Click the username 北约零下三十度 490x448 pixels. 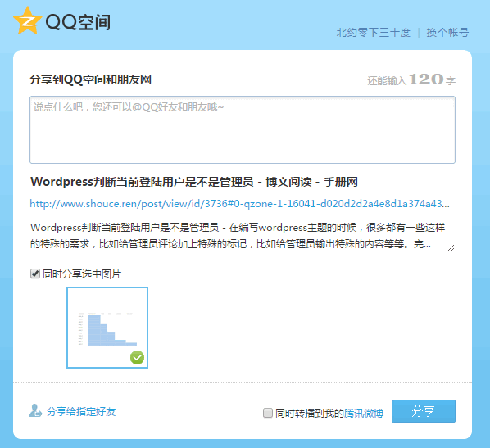pos(374,32)
